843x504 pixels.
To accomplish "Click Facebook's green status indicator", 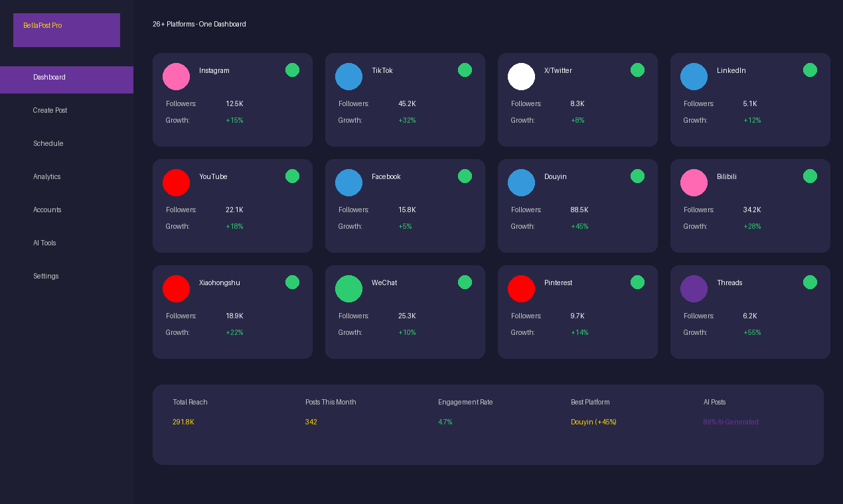I will (465, 176).
